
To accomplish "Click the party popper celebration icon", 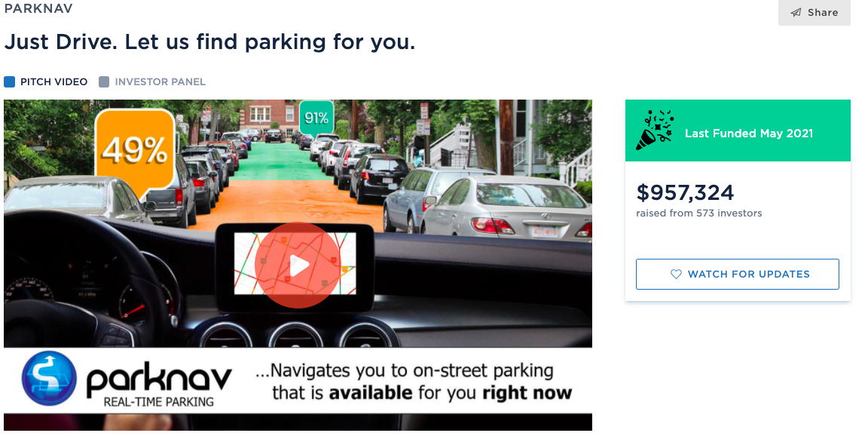I will (655, 130).
